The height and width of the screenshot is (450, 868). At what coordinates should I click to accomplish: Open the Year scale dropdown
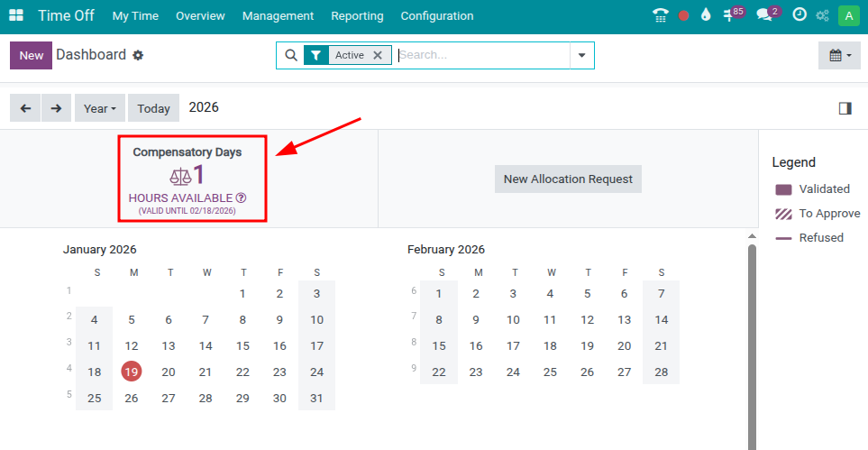pyautogui.click(x=99, y=108)
